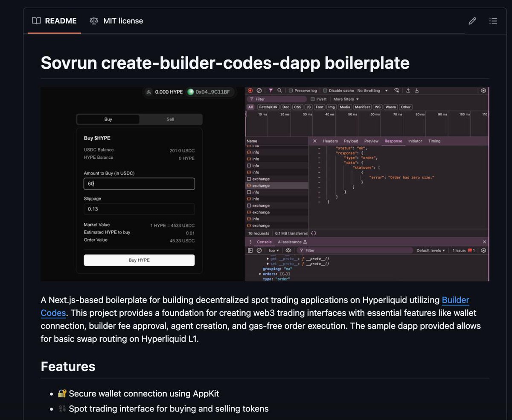This screenshot has height=420, width=512.
Task: Switch to the Headers tab
Action: pyautogui.click(x=330, y=141)
